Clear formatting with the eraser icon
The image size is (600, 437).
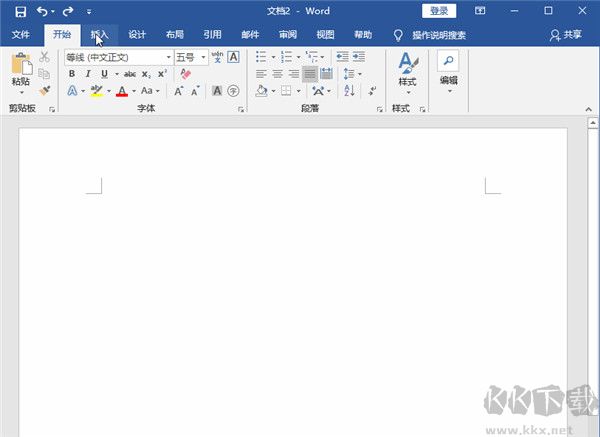coord(184,74)
